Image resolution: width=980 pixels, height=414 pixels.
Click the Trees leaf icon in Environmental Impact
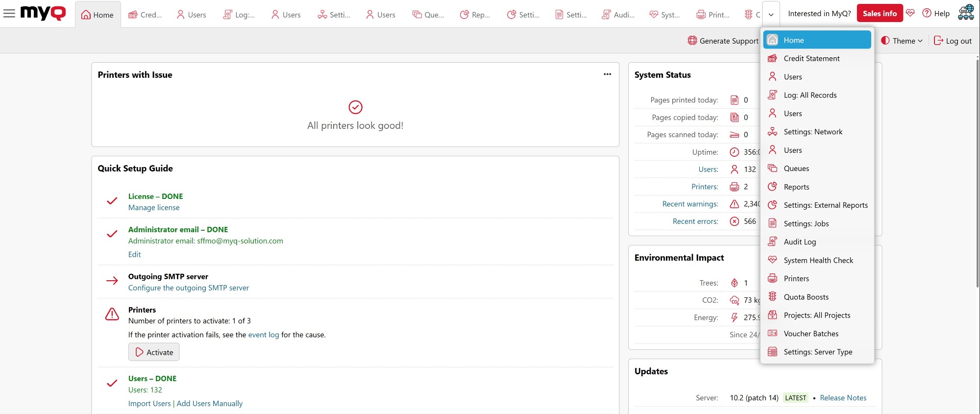tap(734, 283)
